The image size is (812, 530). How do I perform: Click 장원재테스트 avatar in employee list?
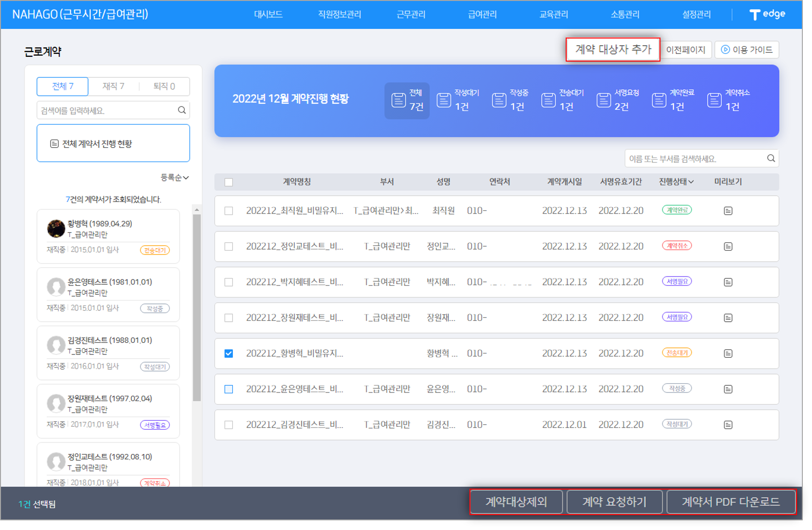click(56, 403)
